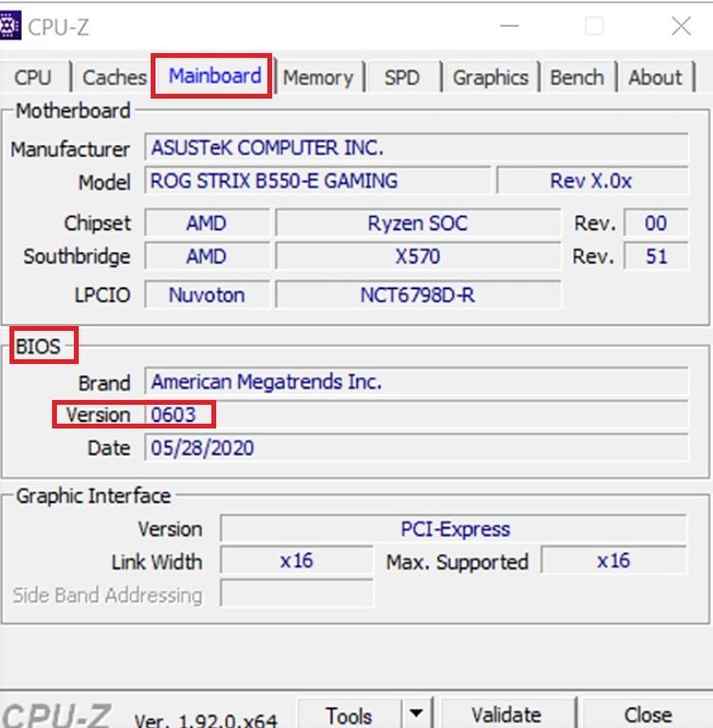Click the Nuvoton LPCIO field
Image resolution: width=713 pixels, height=728 pixels.
point(207,295)
